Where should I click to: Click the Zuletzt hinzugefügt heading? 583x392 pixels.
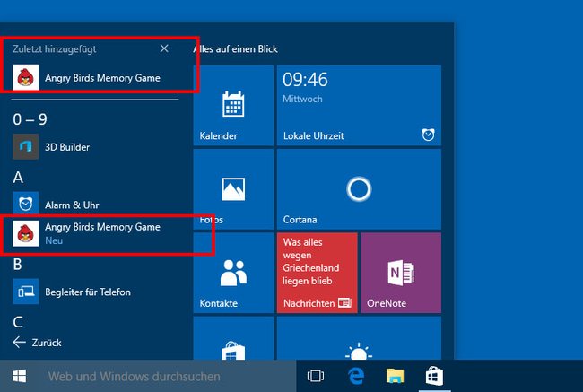[55, 49]
